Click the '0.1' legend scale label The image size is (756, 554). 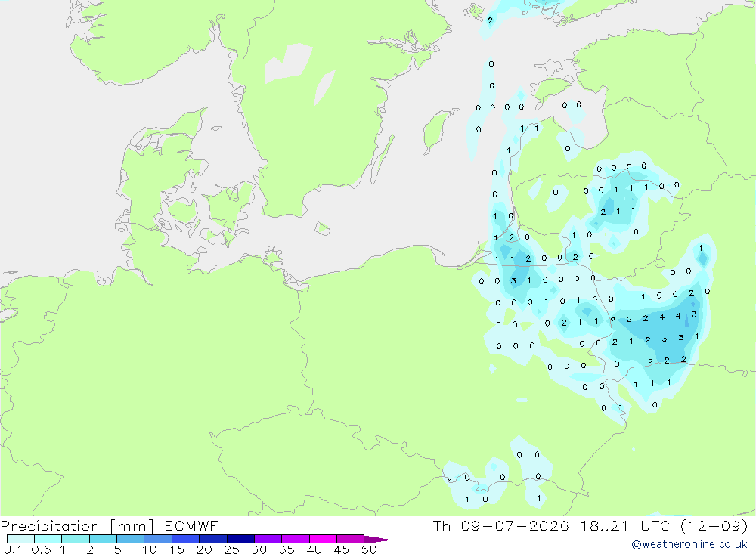tap(13, 549)
